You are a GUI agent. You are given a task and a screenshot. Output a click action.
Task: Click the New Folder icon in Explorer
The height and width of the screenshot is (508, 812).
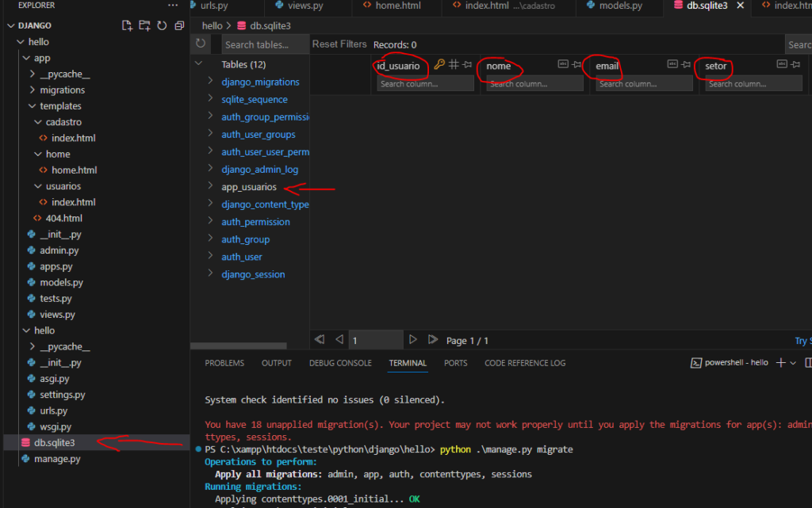[x=144, y=25]
